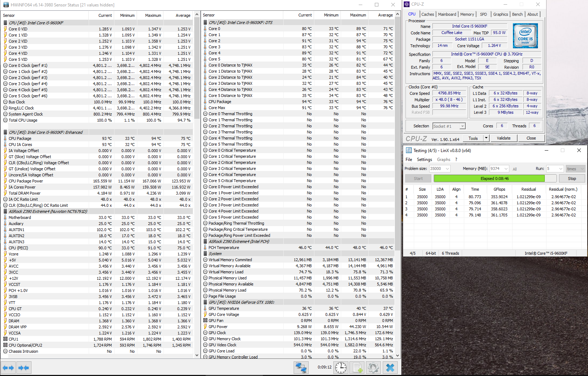
Task: Open the ? help menu in LinX
Action: point(456,160)
